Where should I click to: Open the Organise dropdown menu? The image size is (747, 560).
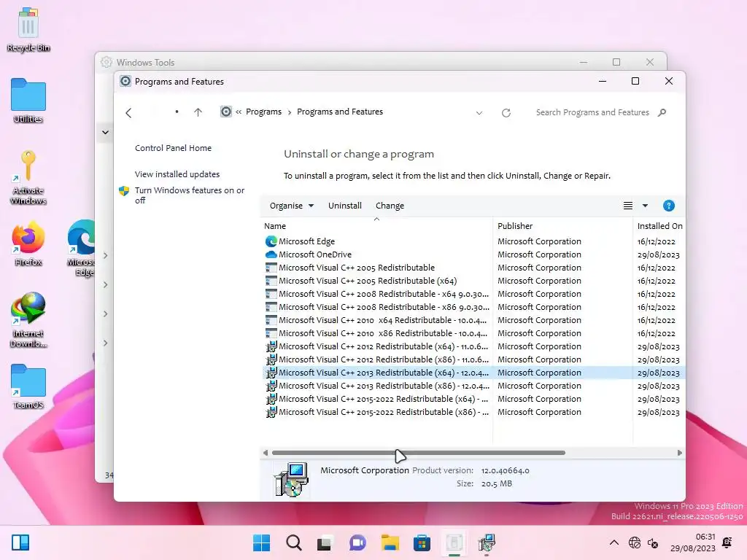292,206
